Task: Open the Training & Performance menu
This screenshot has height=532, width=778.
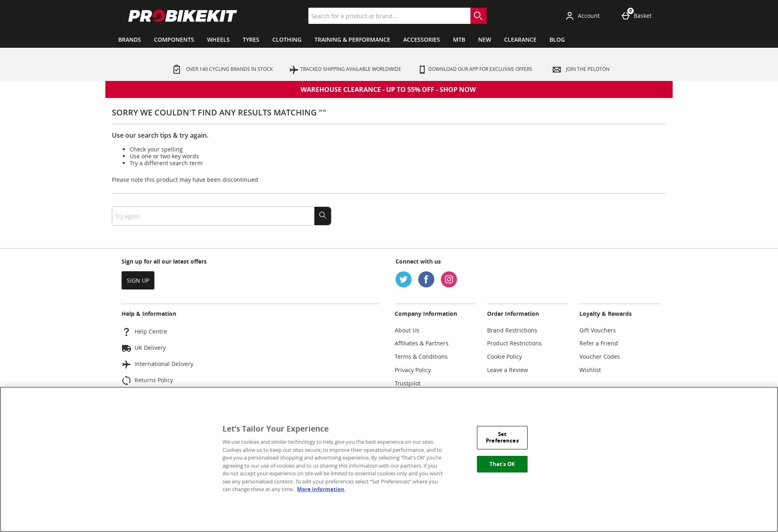Action: 352,40
